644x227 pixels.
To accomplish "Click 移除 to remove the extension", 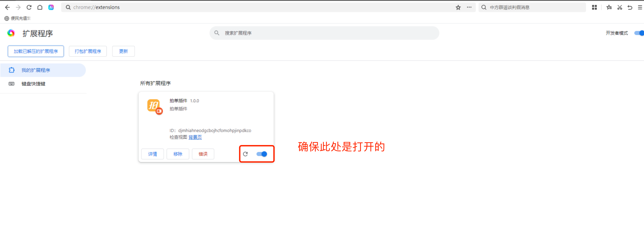I will point(178,154).
